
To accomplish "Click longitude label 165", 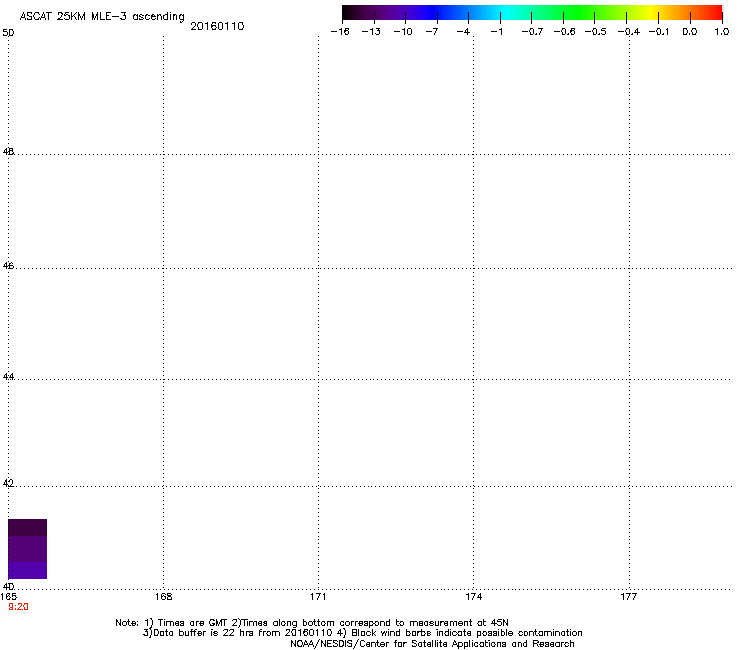I will (8, 597).
